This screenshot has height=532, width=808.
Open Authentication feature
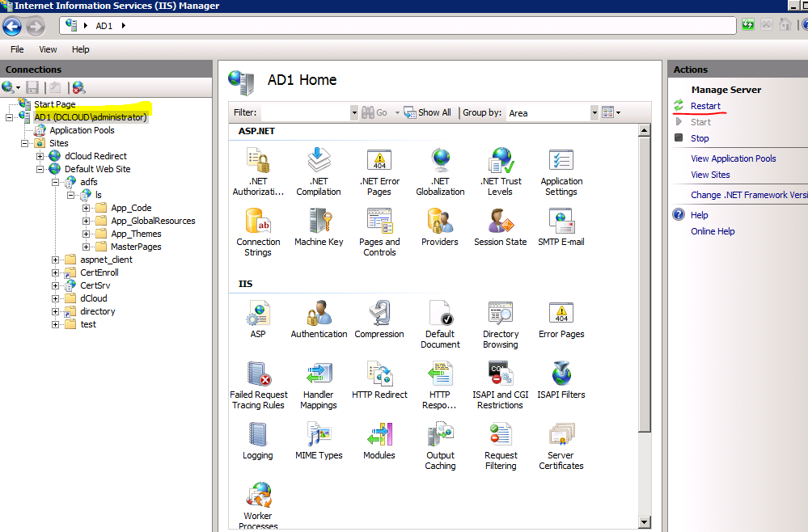[x=319, y=319]
